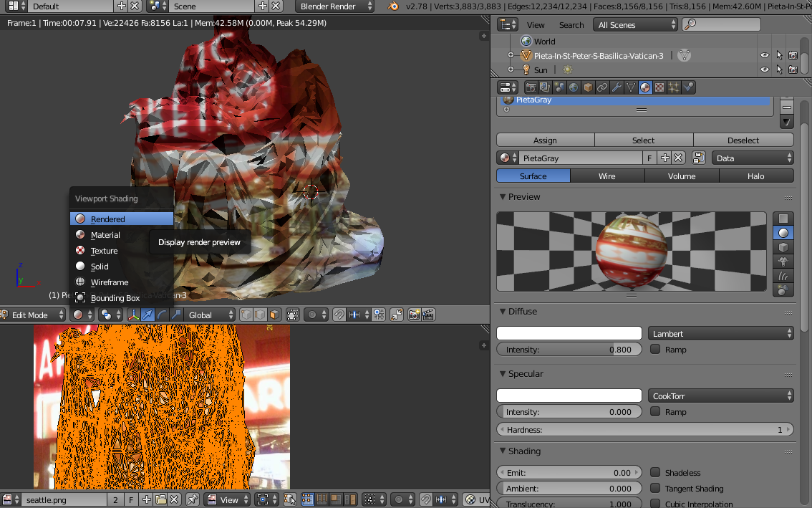Select Material viewport shading option

point(122,235)
